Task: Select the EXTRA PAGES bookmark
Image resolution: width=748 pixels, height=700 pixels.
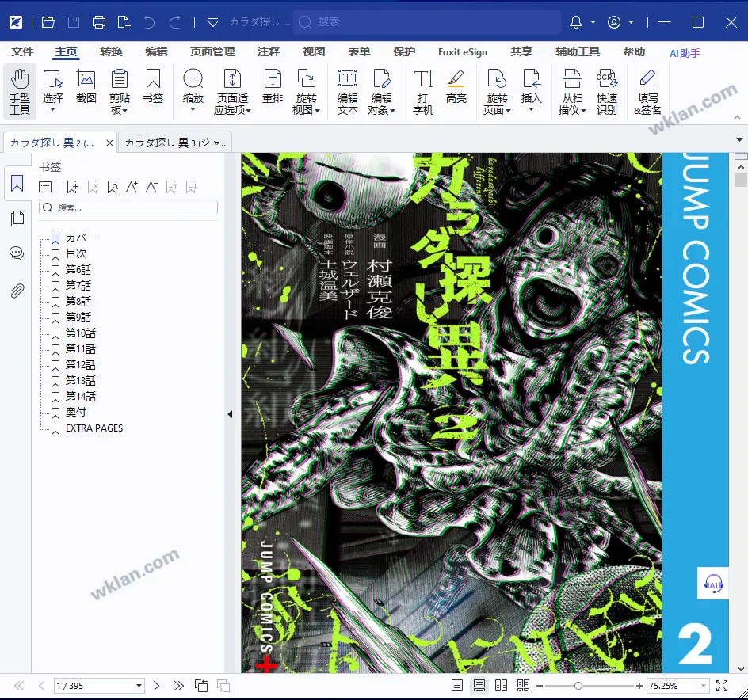Action: click(94, 428)
